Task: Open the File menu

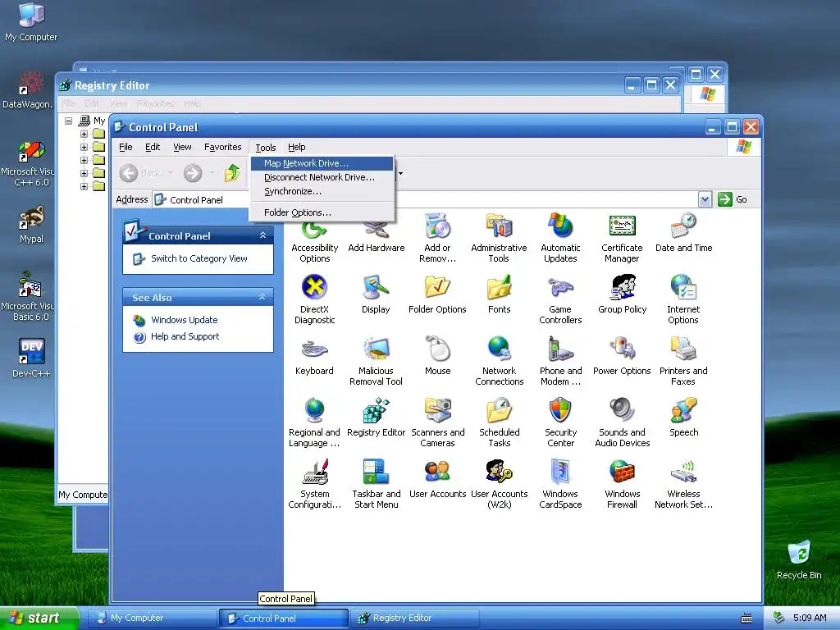Action: point(126,147)
